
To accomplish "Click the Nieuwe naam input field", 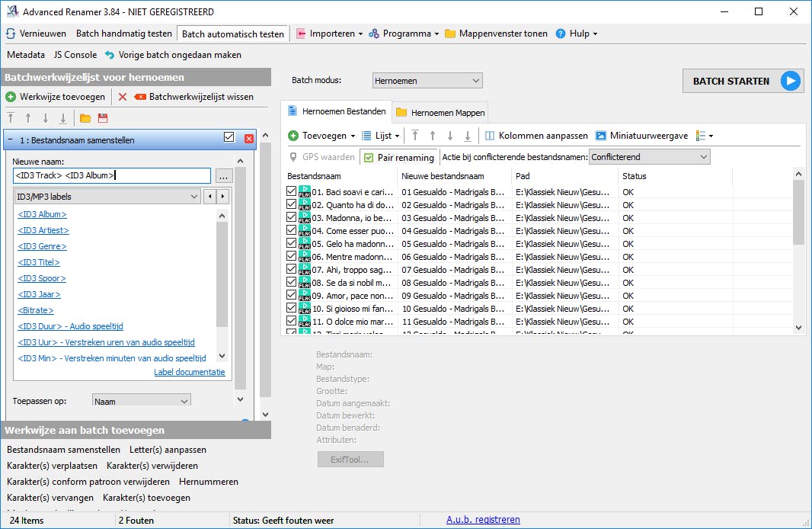I will 111,176.
